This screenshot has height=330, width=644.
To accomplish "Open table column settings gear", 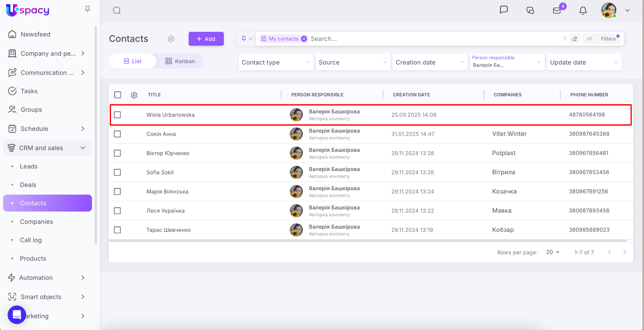I will click(x=134, y=95).
